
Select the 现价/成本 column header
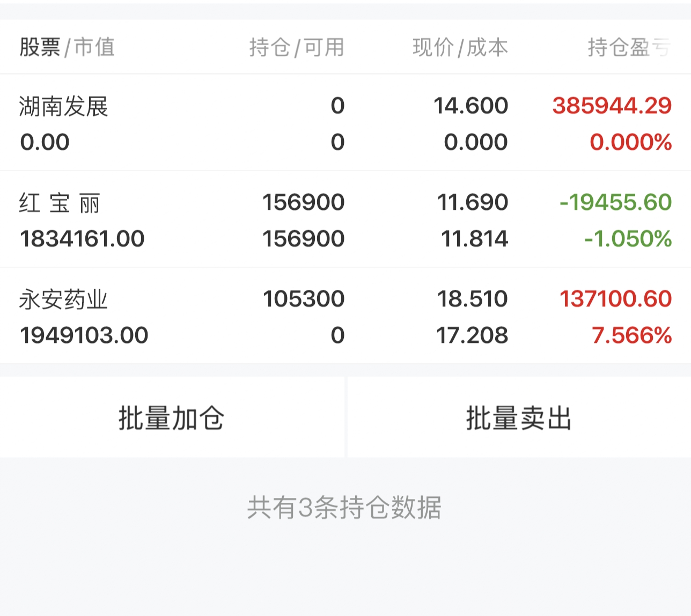point(460,47)
